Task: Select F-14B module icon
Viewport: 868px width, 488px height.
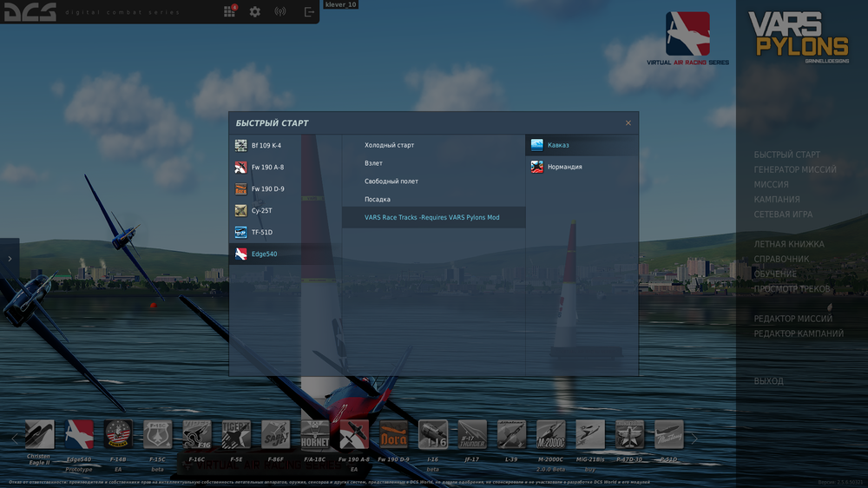Action: pyautogui.click(x=118, y=434)
